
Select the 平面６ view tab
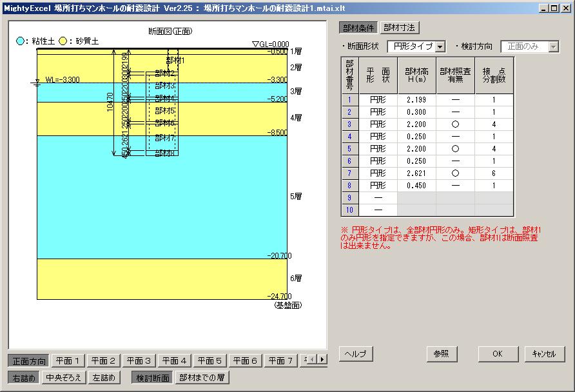click(x=246, y=361)
